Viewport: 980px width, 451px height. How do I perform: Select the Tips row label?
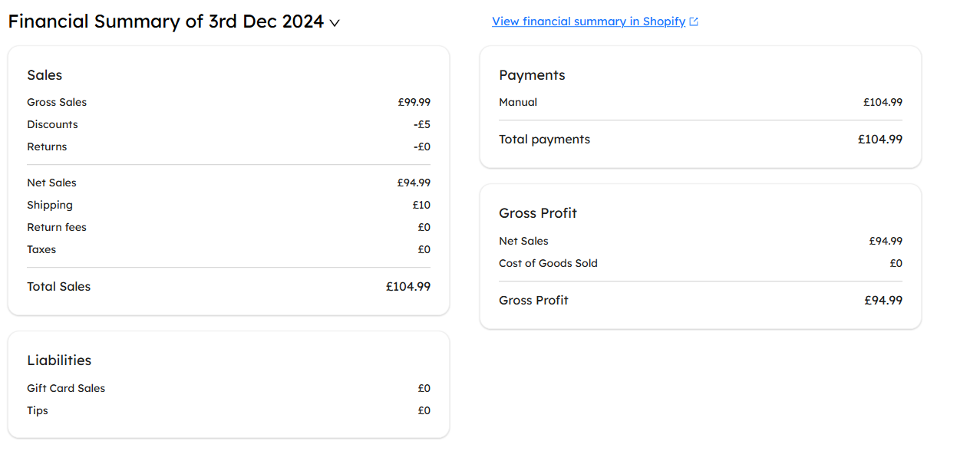pos(38,410)
